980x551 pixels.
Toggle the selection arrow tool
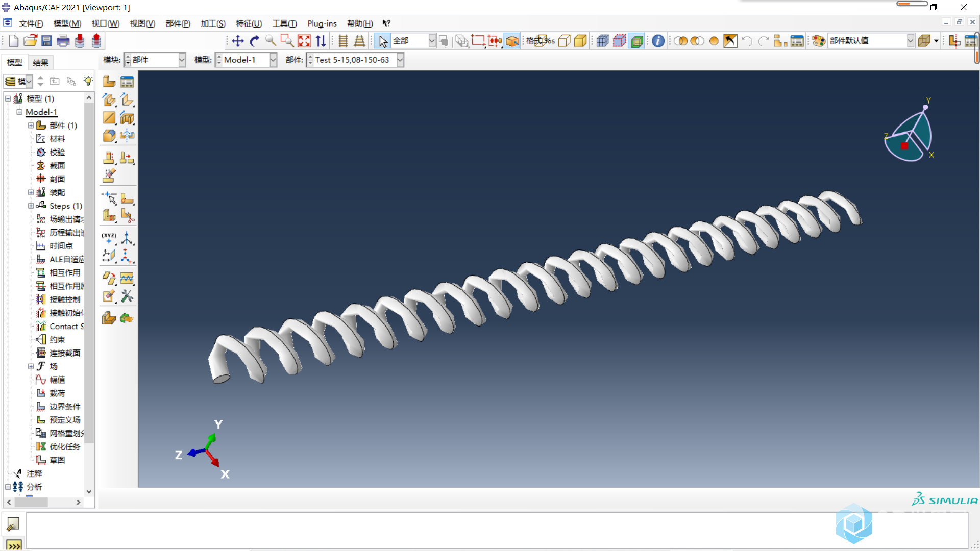(x=382, y=41)
